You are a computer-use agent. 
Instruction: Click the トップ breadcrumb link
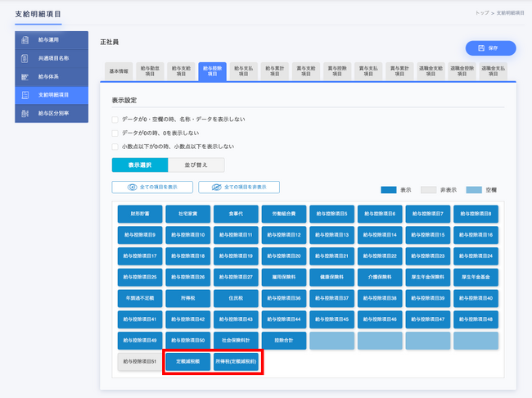[x=482, y=13]
